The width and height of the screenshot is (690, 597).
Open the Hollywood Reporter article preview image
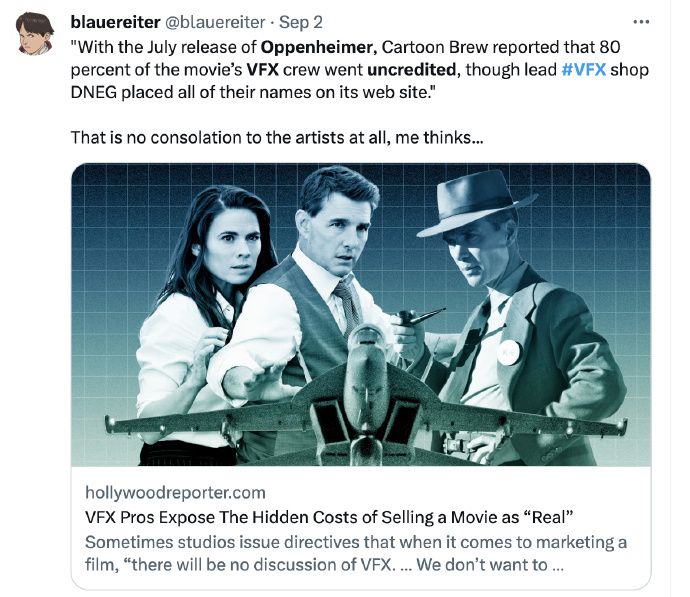click(360, 314)
